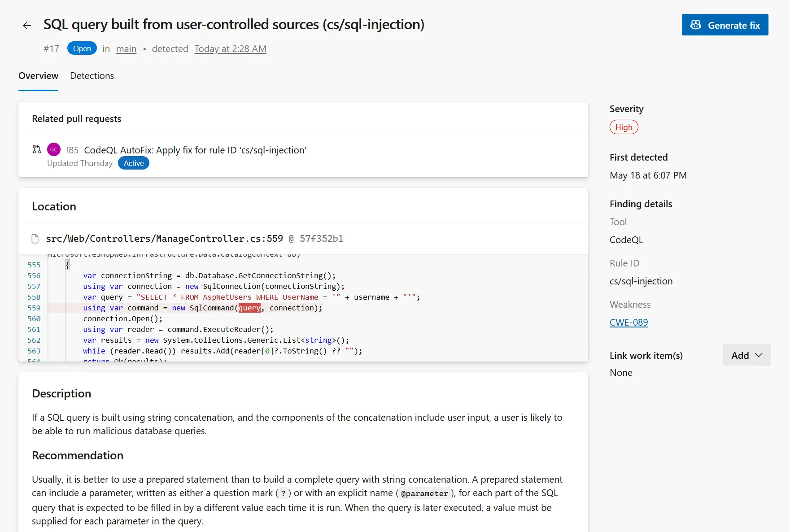Click the 57f352b1 commit hash
790x532 pixels.
click(321, 239)
